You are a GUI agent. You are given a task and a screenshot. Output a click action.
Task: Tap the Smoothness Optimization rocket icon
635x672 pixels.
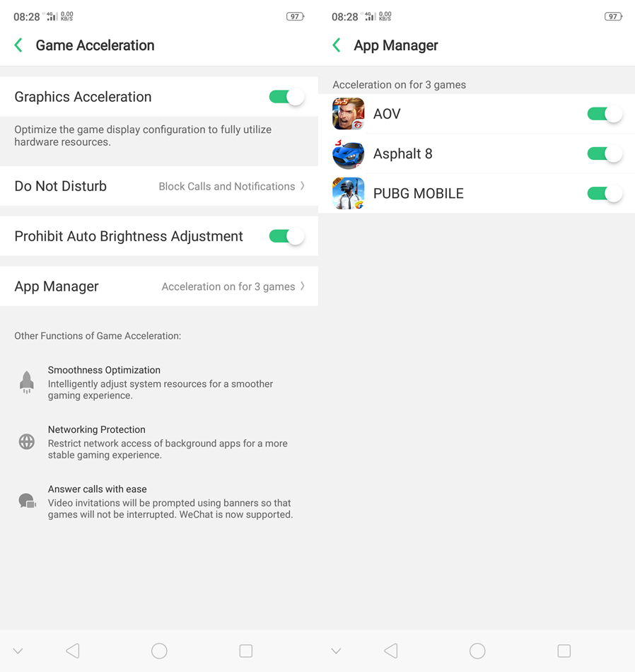(x=27, y=382)
